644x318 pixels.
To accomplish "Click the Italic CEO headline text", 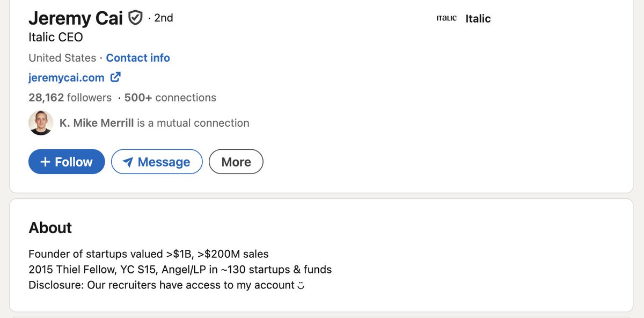I will [56, 37].
